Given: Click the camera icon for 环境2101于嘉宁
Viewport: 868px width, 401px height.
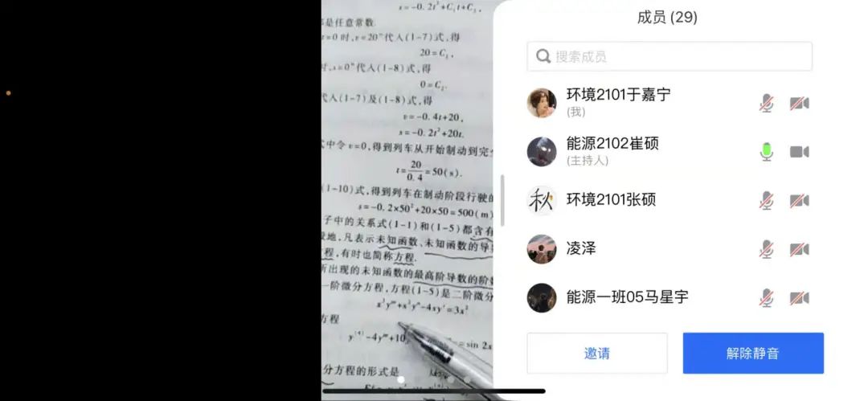Looking at the screenshot, I should 800,103.
